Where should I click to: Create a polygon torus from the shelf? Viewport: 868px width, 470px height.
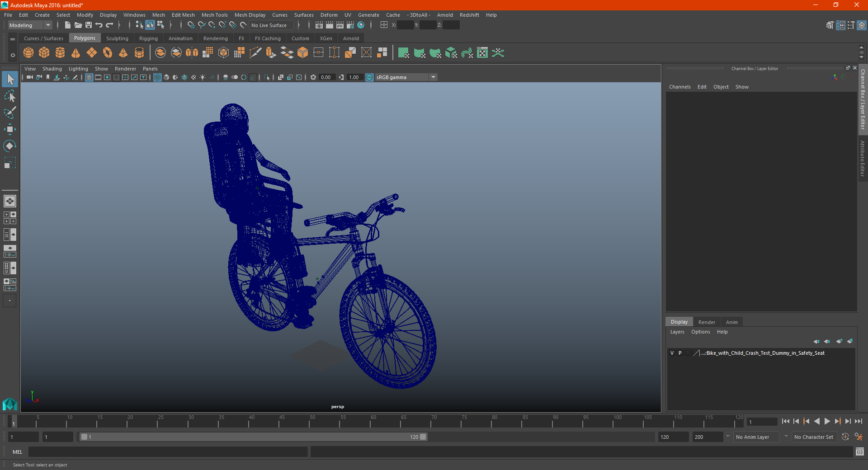pyautogui.click(x=108, y=53)
